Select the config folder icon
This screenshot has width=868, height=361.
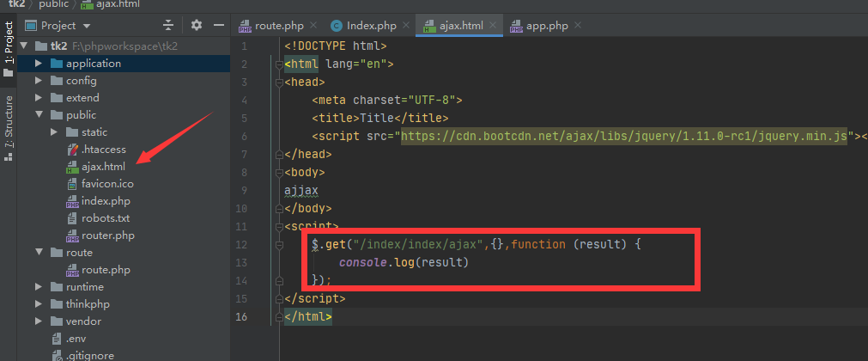(57, 81)
